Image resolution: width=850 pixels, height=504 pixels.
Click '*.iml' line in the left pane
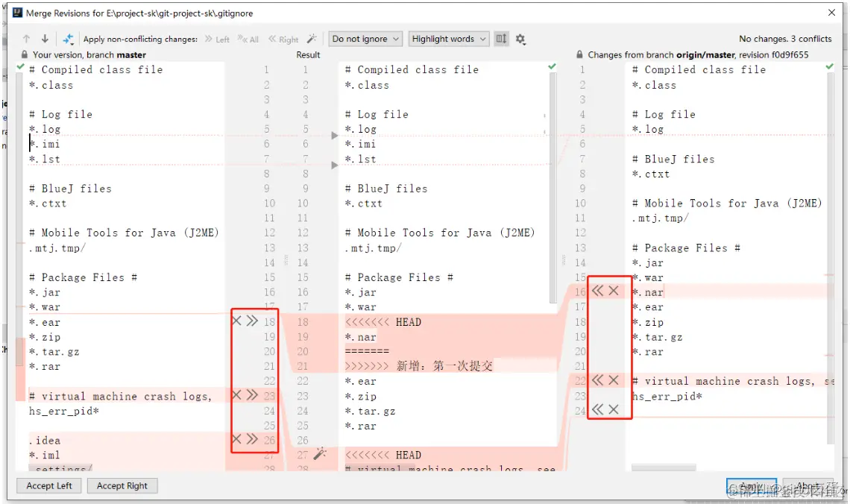coord(45,456)
